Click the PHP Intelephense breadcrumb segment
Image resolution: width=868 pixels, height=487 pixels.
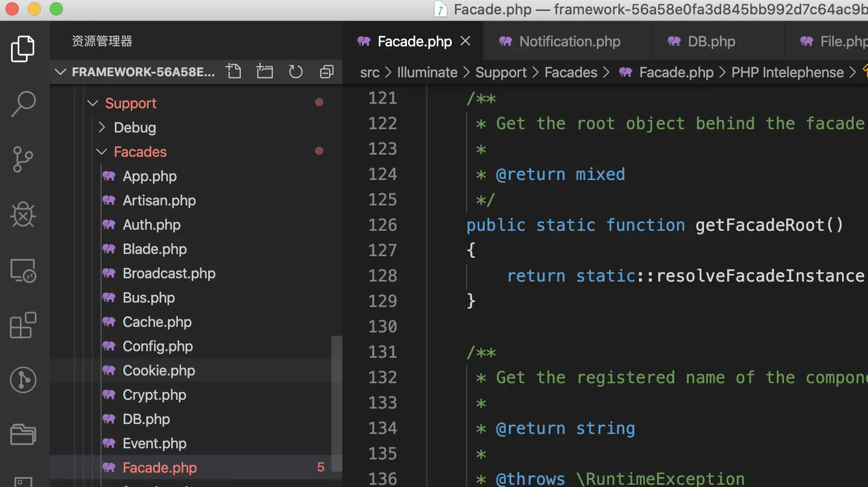[x=787, y=72]
